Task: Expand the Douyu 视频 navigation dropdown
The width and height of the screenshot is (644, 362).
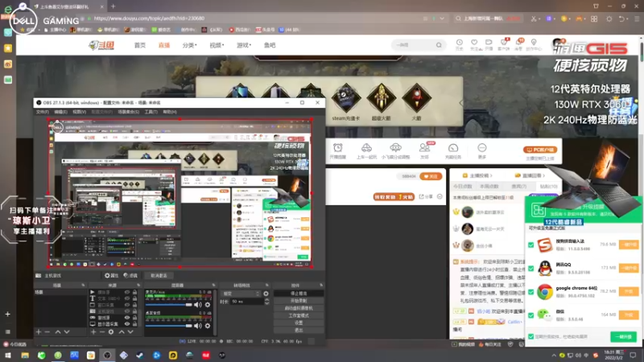Action: (x=217, y=45)
